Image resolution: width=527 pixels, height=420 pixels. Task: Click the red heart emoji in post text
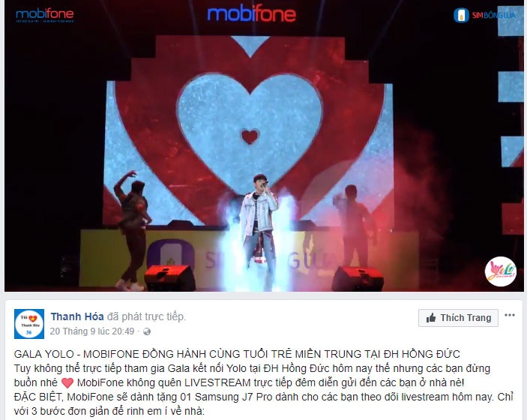coord(67,383)
